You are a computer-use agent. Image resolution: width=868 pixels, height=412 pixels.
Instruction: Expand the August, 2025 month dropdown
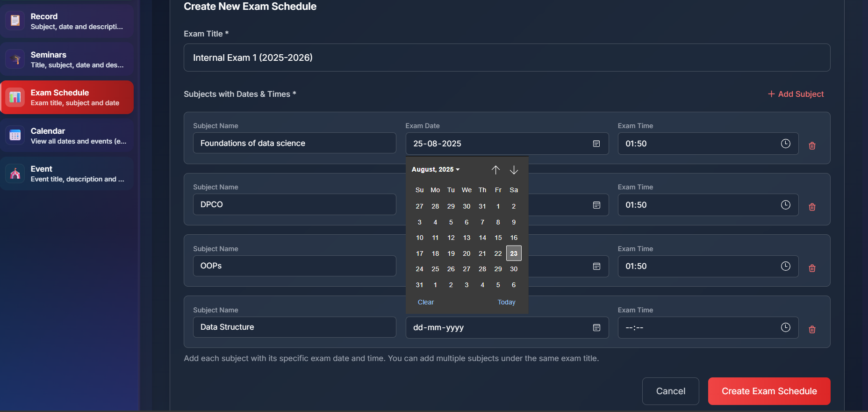(x=435, y=169)
